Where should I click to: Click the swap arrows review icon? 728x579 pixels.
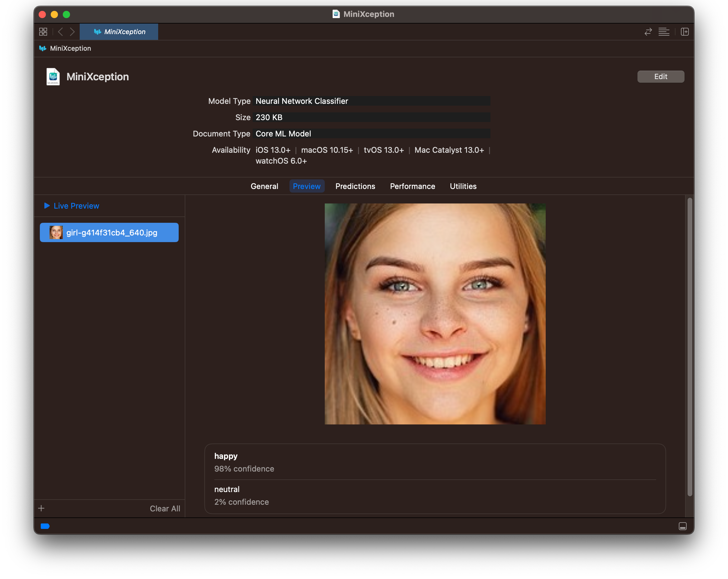(648, 32)
